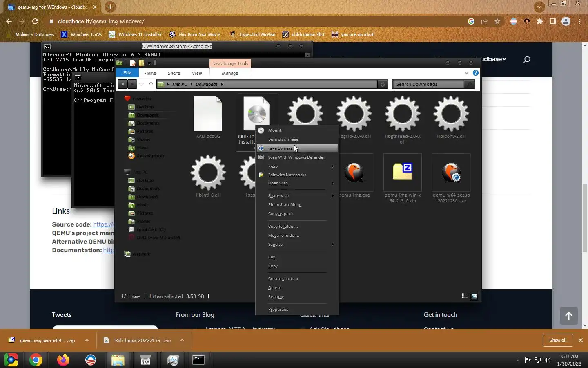Switch to the View ribbon tab

tap(197, 73)
